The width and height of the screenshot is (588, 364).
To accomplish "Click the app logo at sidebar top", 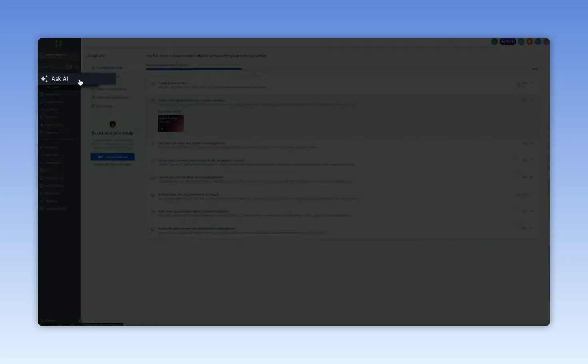I will (58, 44).
